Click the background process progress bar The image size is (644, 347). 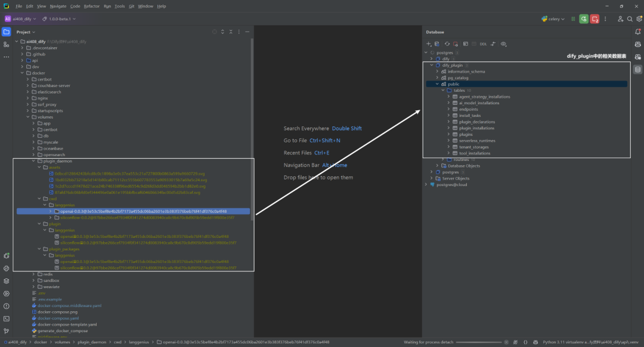point(478,342)
